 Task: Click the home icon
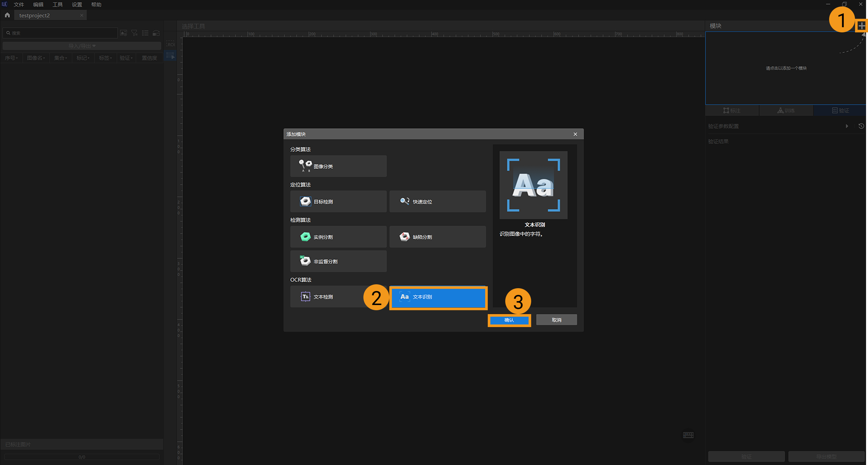(7, 15)
